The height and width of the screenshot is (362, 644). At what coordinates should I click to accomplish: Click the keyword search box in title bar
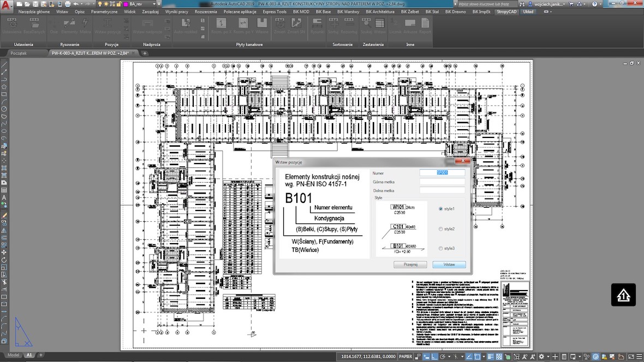click(487, 4)
